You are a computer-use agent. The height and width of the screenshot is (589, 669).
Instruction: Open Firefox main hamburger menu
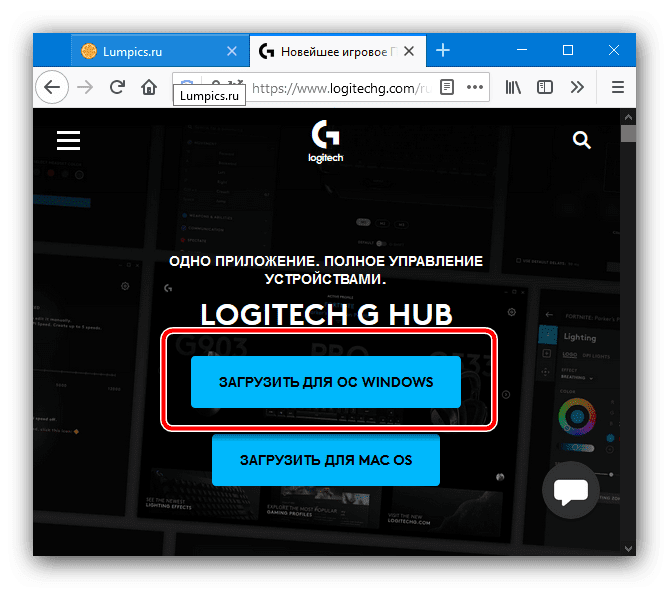click(618, 87)
